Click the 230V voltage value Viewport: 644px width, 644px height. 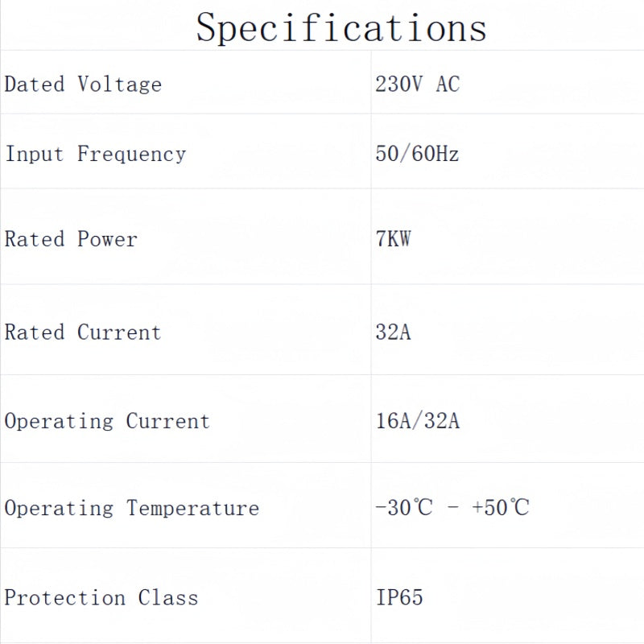tap(398, 85)
